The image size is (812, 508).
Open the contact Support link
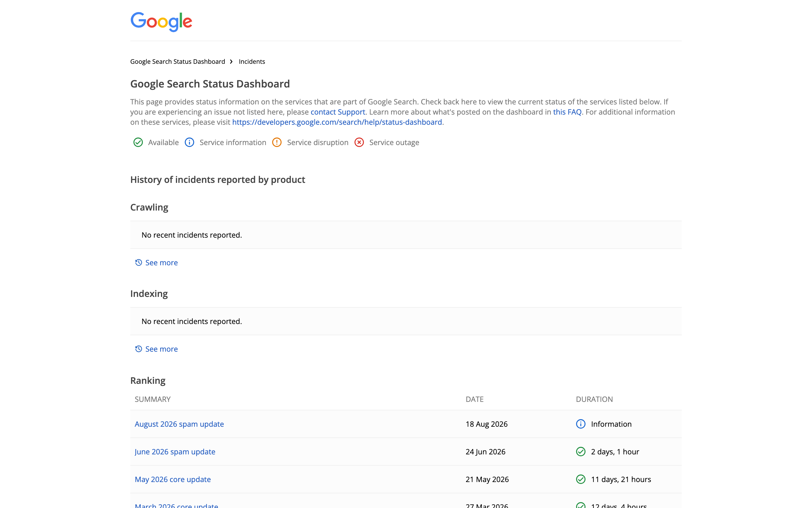(337, 112)
